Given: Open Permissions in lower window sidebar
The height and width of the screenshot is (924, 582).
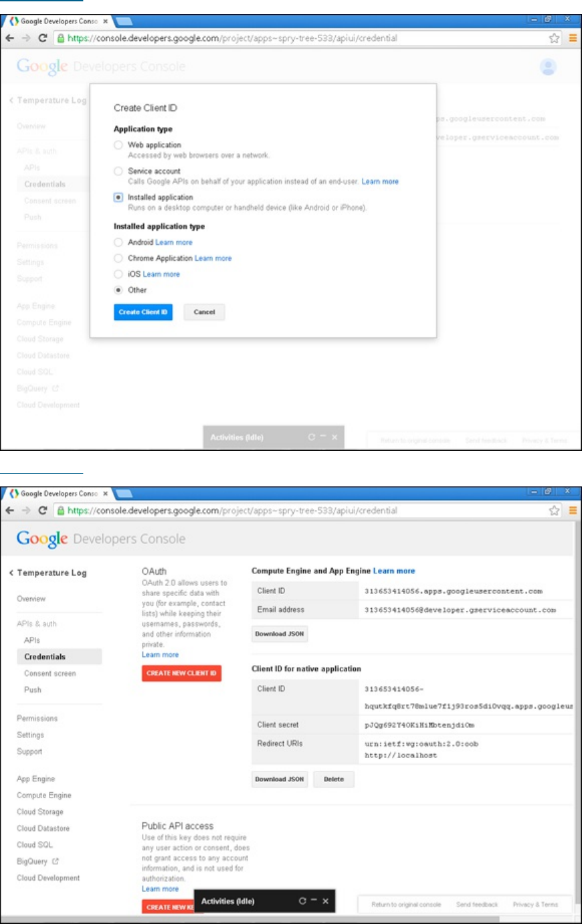Looking at the screenshot, I should coord(37,719).
